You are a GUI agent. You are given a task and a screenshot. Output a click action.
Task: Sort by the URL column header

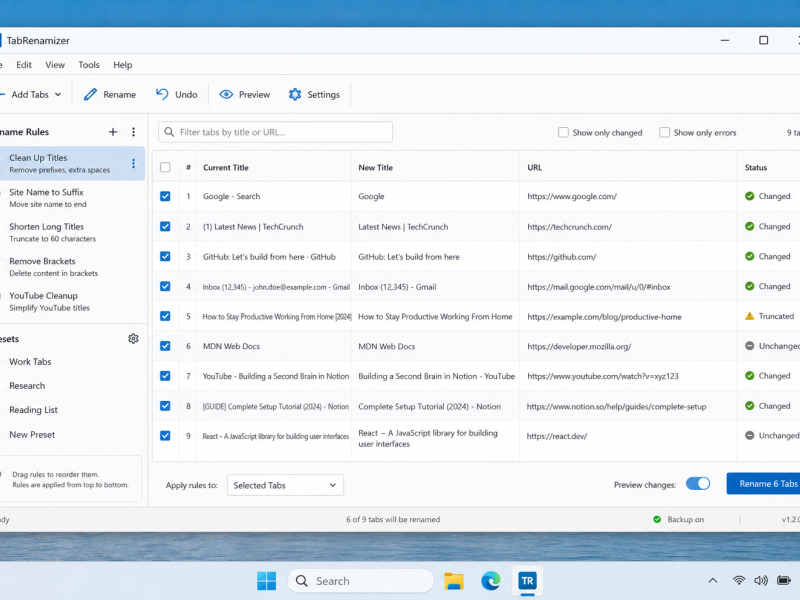click(x=535, y=167)
